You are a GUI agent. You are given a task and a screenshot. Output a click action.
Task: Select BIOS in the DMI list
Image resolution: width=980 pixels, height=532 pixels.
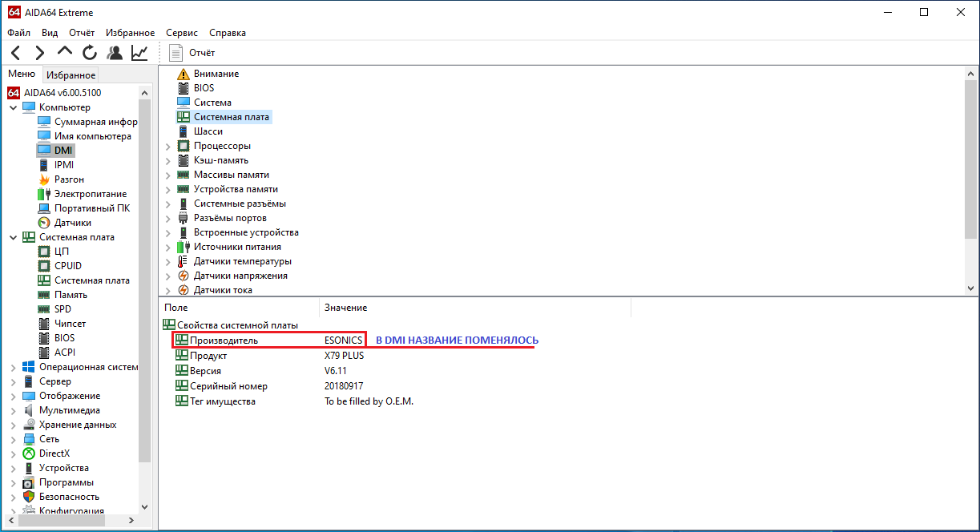pyautogui.click(x=196, y=88)
